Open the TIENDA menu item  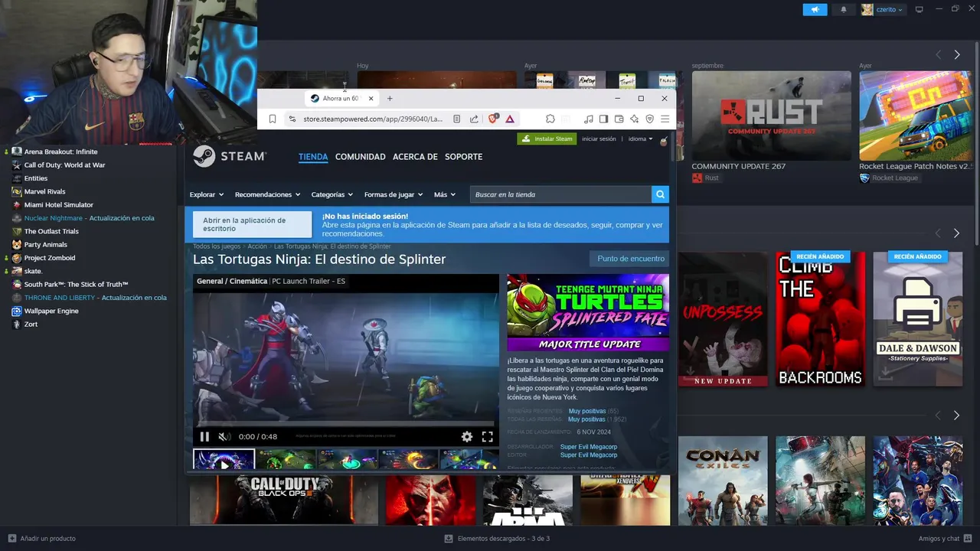point(313,156)
